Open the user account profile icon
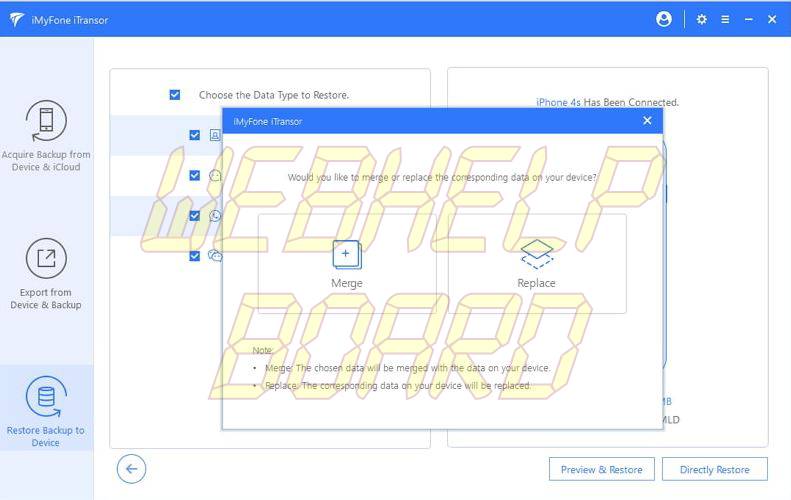This screenshot has width=791, height=500. click(x=664, y=19)
